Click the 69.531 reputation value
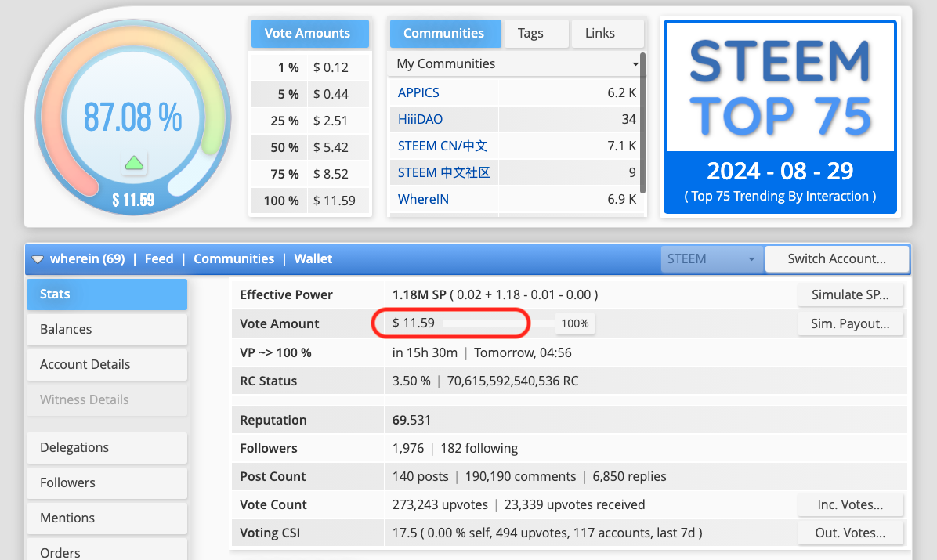Image resolution: width=937 pixels, height=560 pixels. pyautogui.click(x=411, y=420)
